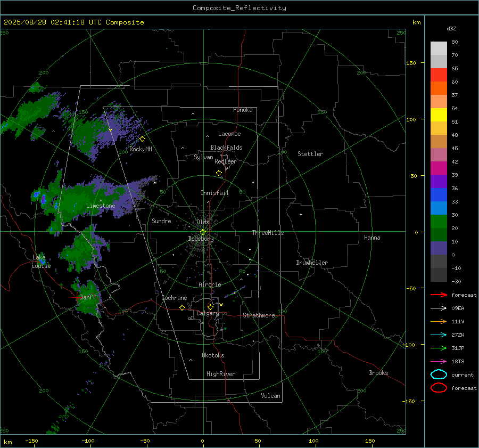Select the green swatch between 30 and 20

(x=439, y=221)
